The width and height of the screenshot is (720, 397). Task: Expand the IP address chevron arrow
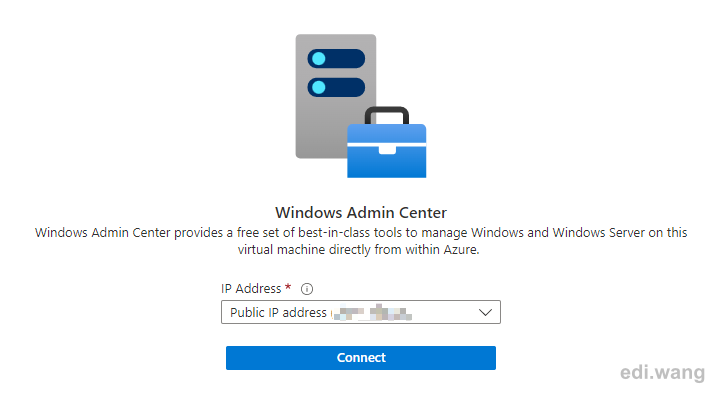pyautogui.click(x=485, y=313)
